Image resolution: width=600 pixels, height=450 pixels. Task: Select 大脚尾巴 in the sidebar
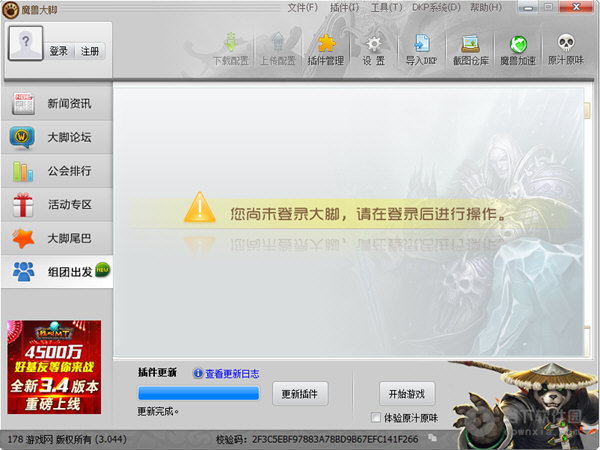(57, 238)
